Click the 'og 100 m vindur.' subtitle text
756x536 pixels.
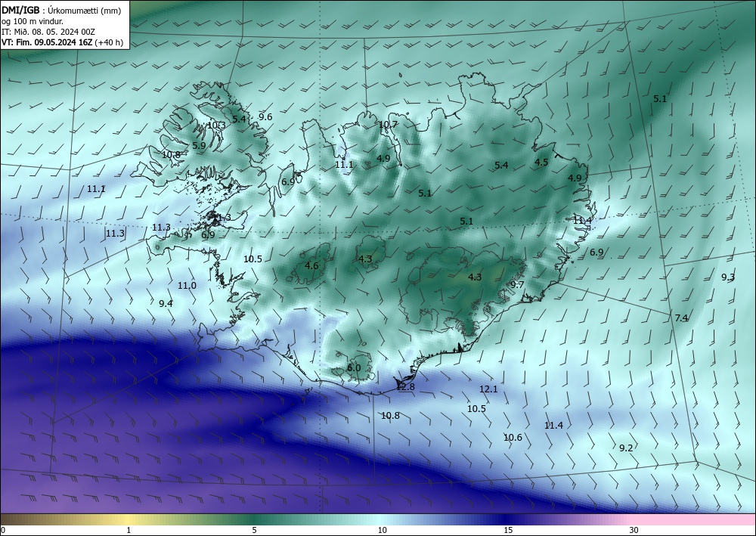[x=33, y=21]
